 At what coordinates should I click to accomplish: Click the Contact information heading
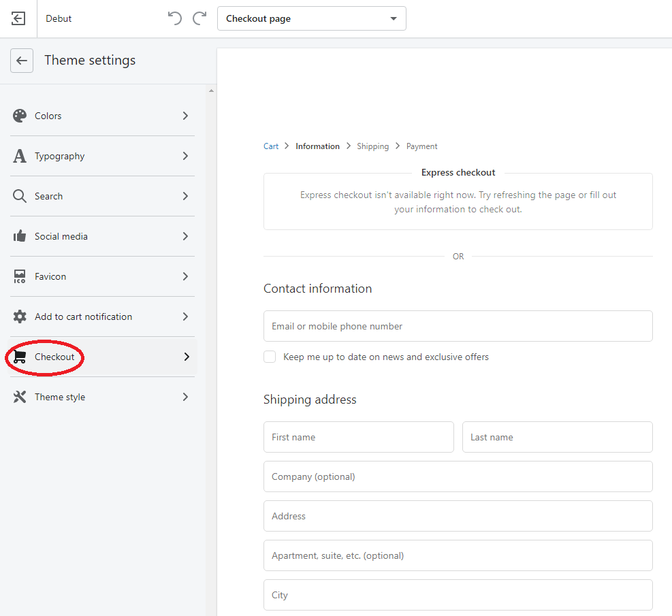point(317,289)
